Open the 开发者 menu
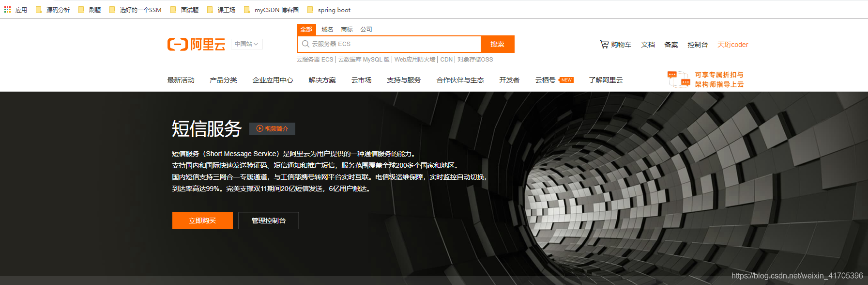Screen dimensions: 868x285 (x=509, y=80)
